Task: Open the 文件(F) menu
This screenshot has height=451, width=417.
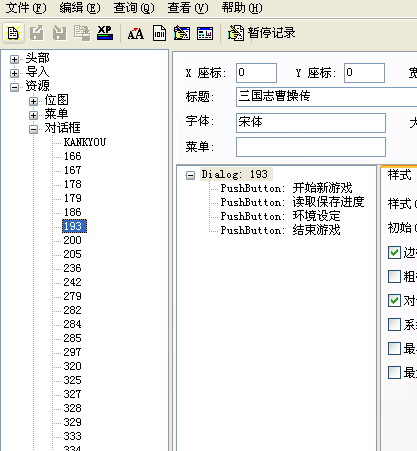Action: (26, 8)
